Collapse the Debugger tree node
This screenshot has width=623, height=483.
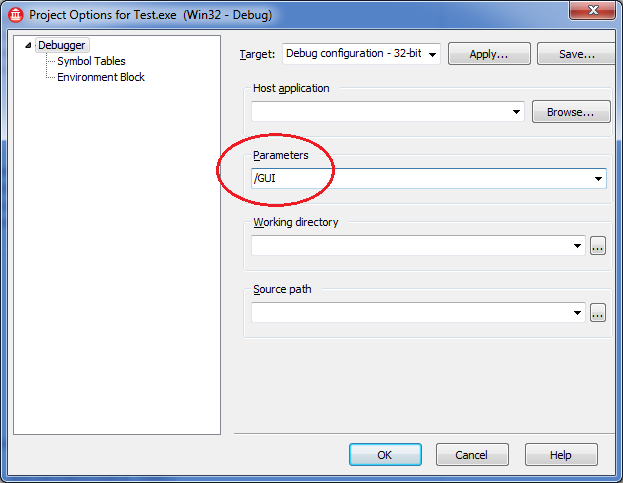click(28, 45)
